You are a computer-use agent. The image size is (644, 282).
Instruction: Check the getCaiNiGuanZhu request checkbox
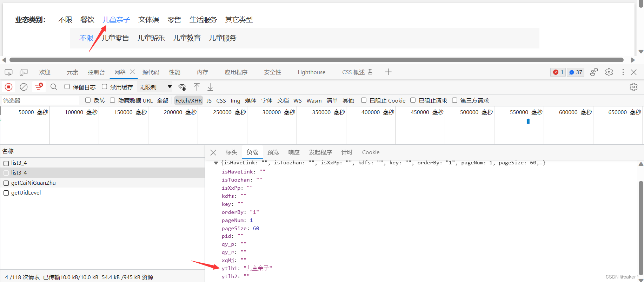point(6,183)
